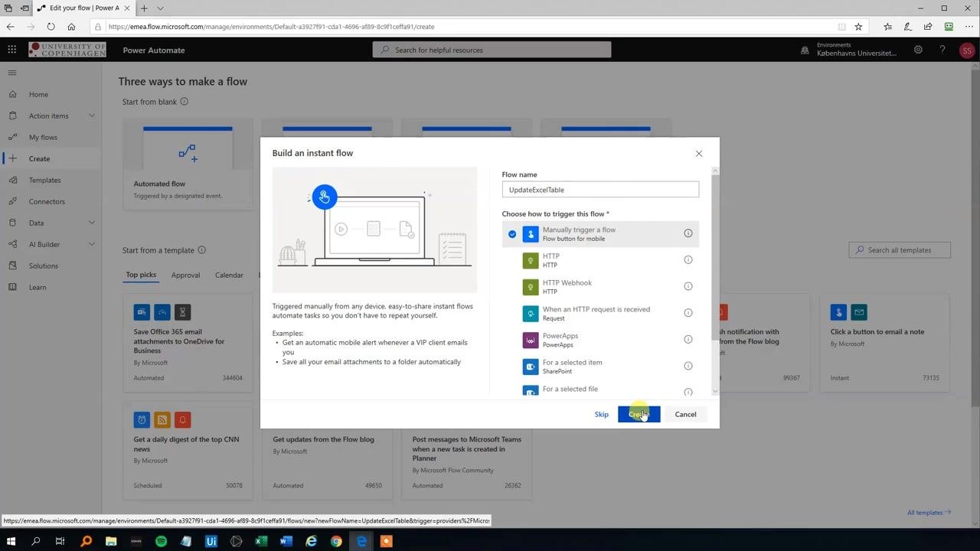Open the Environments picker Københavns Universitet
Image resolution: width=980 pixels, height=551 pixels.
click(848, 50)
